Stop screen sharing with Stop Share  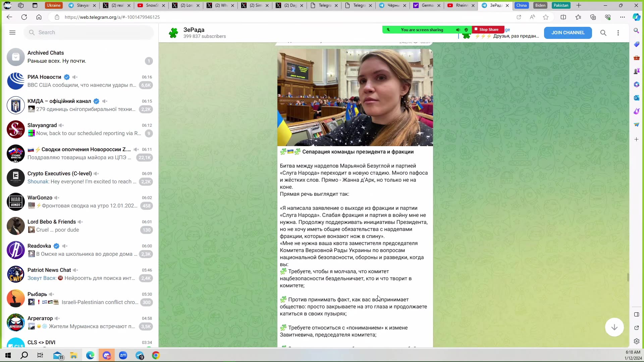[x=488, y=29]
